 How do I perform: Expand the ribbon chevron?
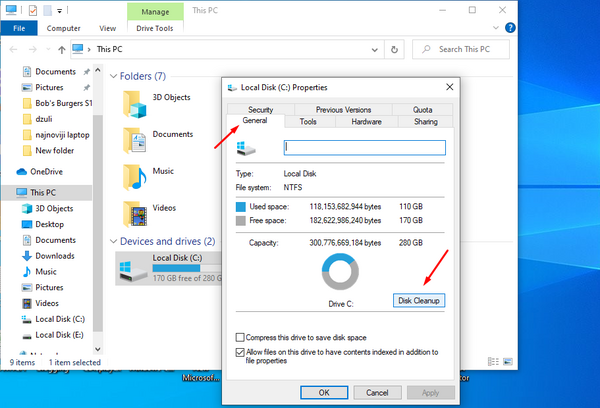[x=496, y=28]
